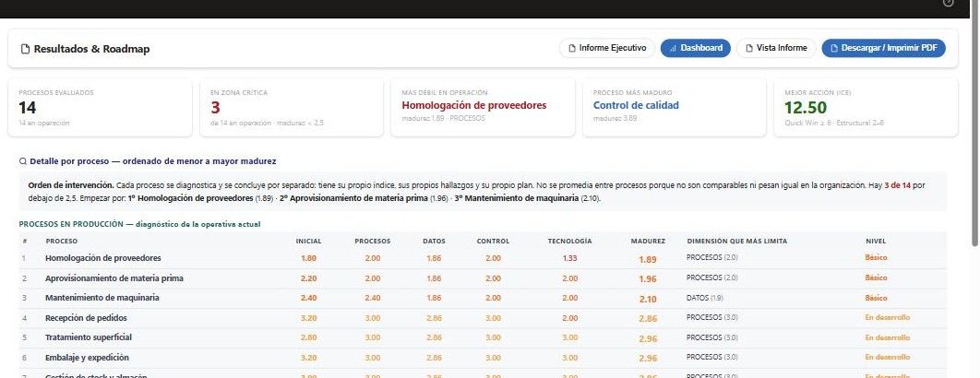The image size is (980, 378).
Task: Click the INICIAL column header
Action: pyautogui.click(x=309, y=242)
